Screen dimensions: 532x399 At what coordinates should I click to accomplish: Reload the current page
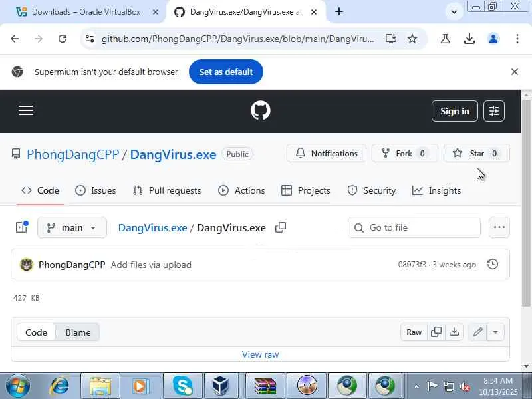pos(62,39)
